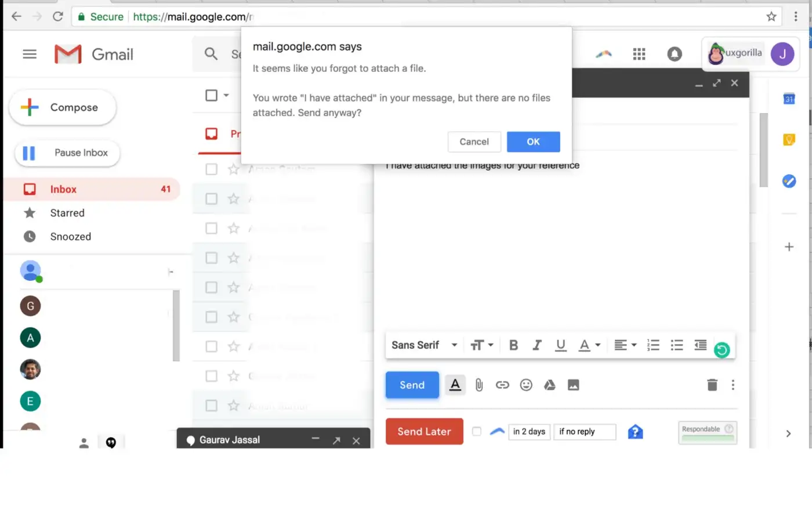Open the text size dropdown

pos(481,345)
